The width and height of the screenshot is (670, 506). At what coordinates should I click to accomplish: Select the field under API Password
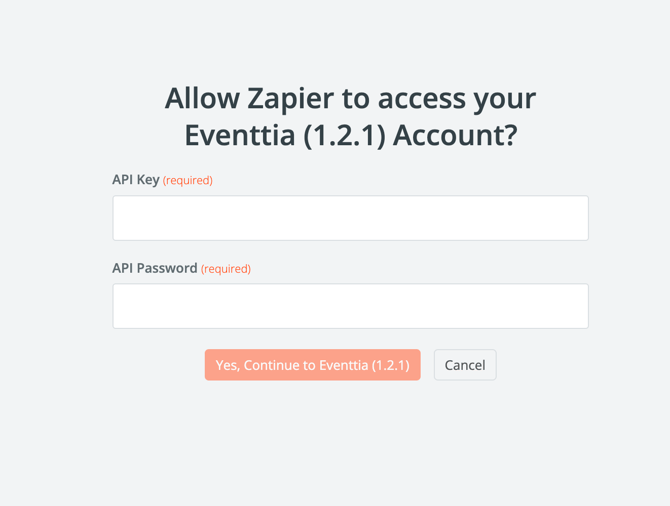[x=350, y=306]
